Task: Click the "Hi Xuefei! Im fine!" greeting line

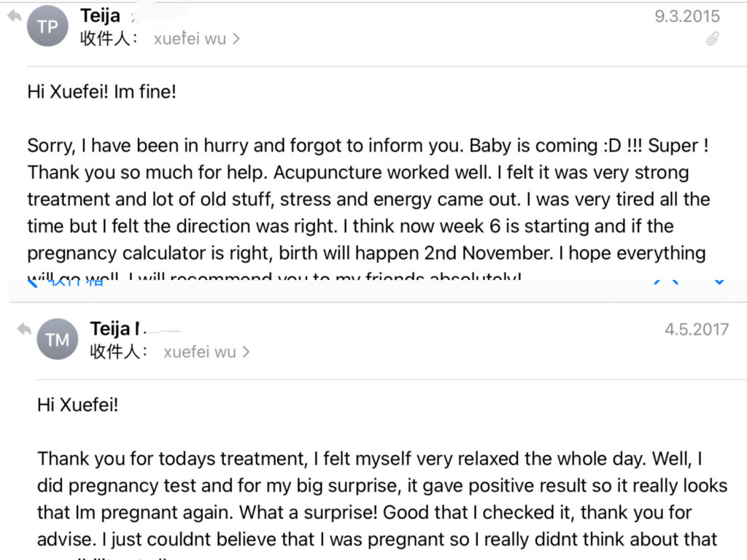Action: coord(102,92)
